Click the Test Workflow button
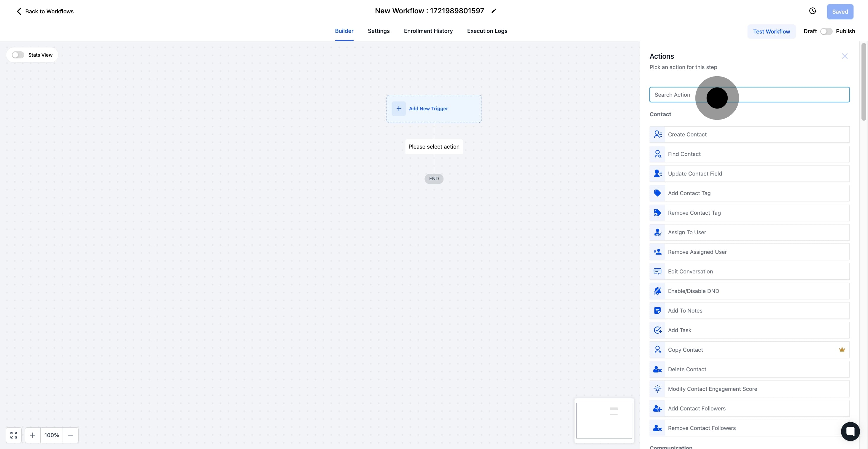The width and height of the screenshot is (868, 449). [x=771, y=31]
